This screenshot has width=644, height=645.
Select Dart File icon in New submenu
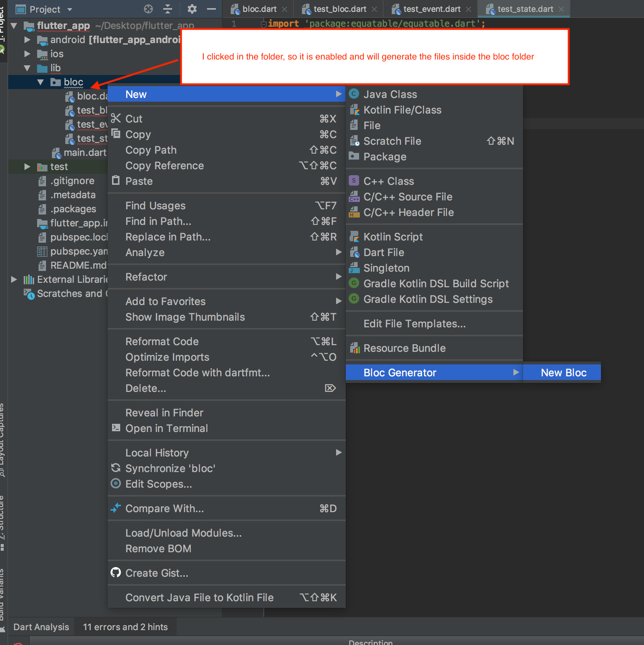(x=355, y=252)
